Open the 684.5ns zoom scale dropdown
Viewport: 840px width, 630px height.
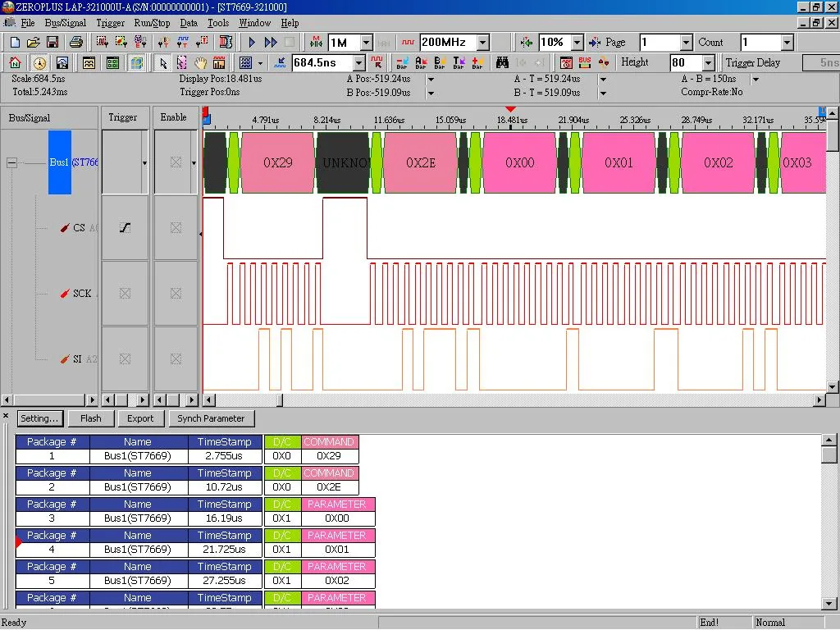click(x=359, y=62)
